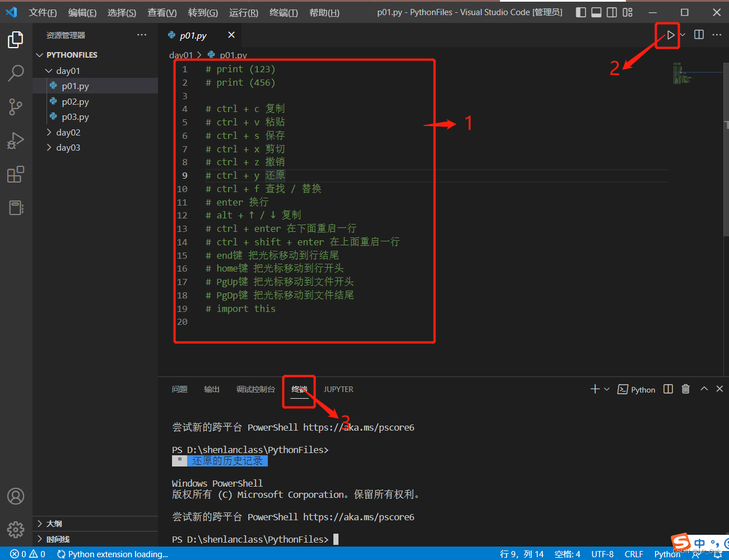
Task: Switch to the 输出 panel tab
Action: [211, 389]
